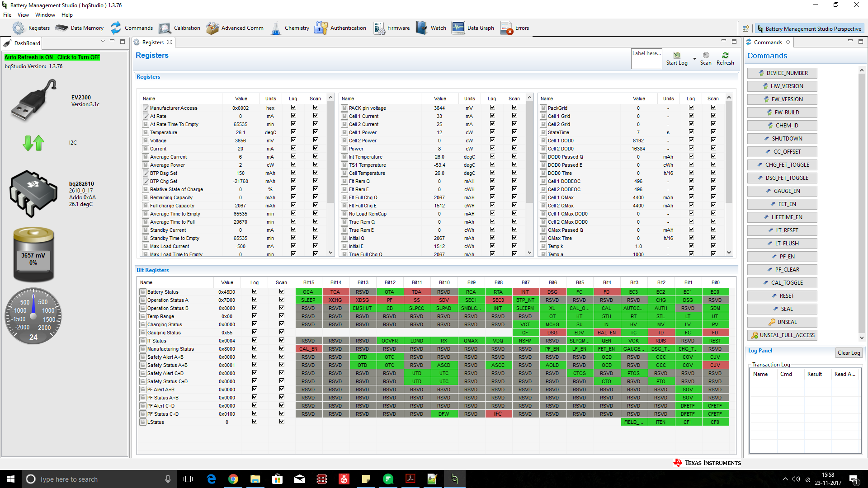
Task: Click the Calibration toolbar icon
Action: point(165,28)
